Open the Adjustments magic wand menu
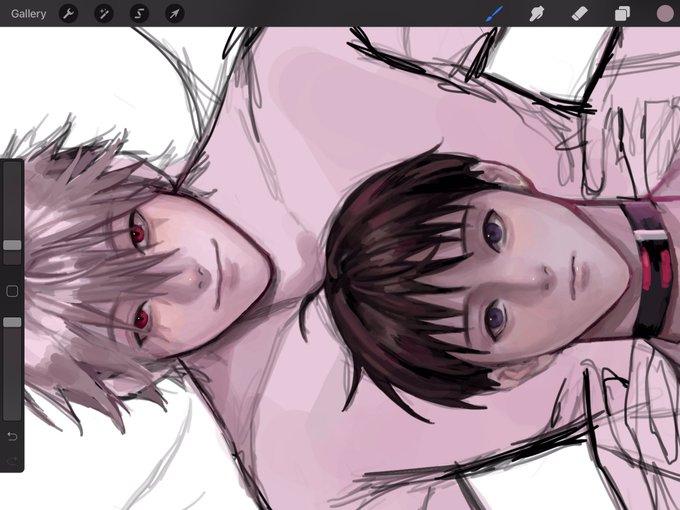This screenshot has width=680, height=510. coord(104,14)
